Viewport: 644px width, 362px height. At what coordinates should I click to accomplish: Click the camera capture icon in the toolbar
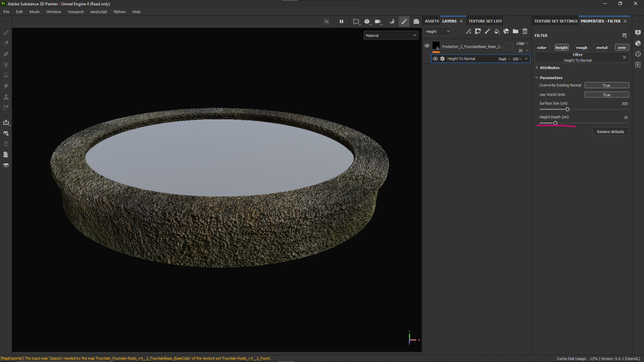pyautogui.click(x=416, y=22)
